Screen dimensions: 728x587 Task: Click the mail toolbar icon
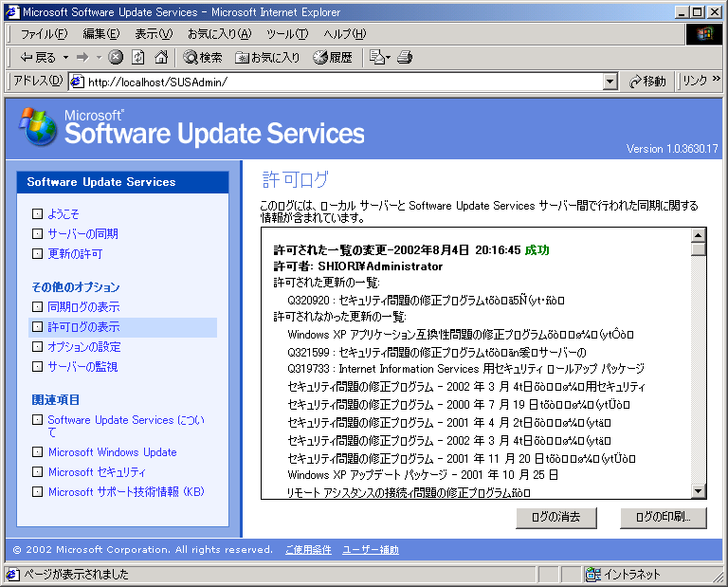pyautogui.click(x=377, y=57)
